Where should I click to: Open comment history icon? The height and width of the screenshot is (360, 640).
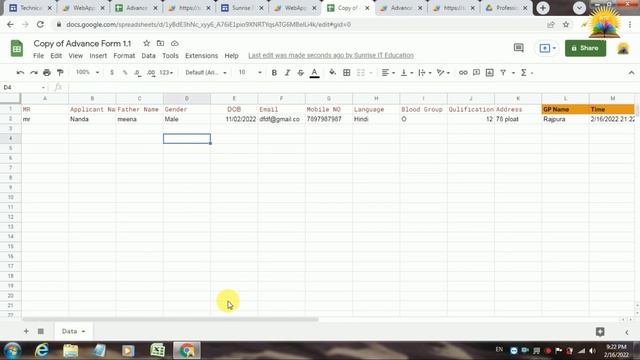518,48
